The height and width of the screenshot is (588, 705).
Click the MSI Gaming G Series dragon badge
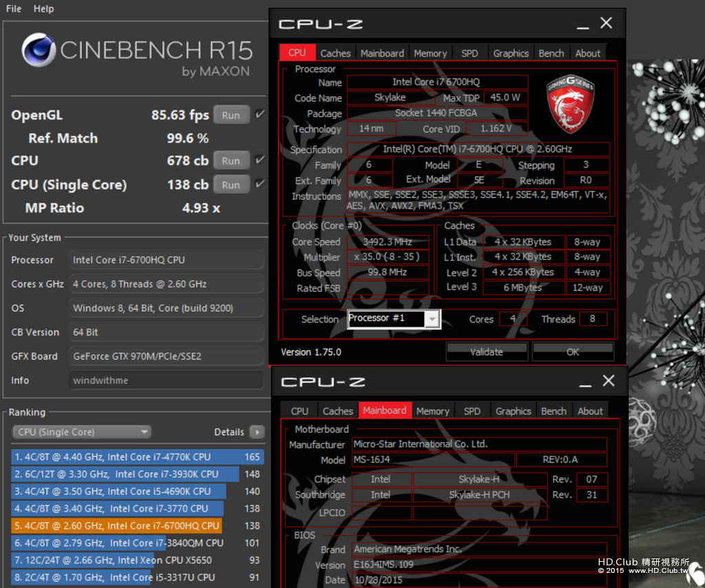point(571,104)
